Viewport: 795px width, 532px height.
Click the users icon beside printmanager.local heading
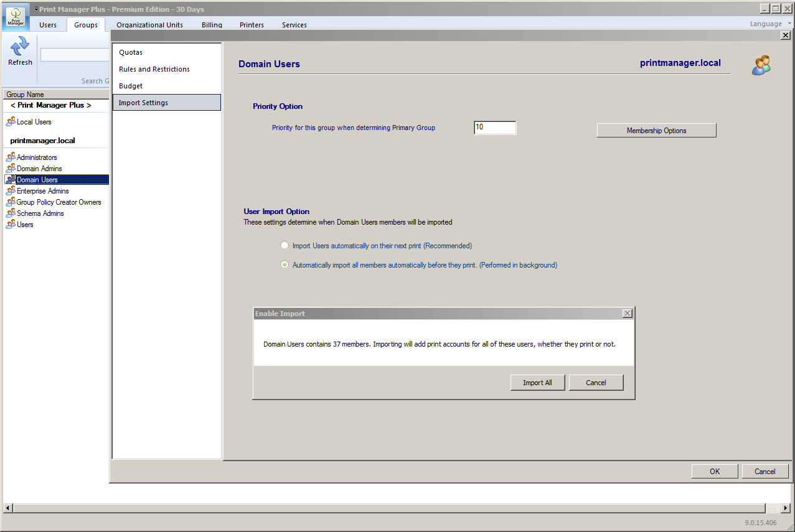(761, 65)
